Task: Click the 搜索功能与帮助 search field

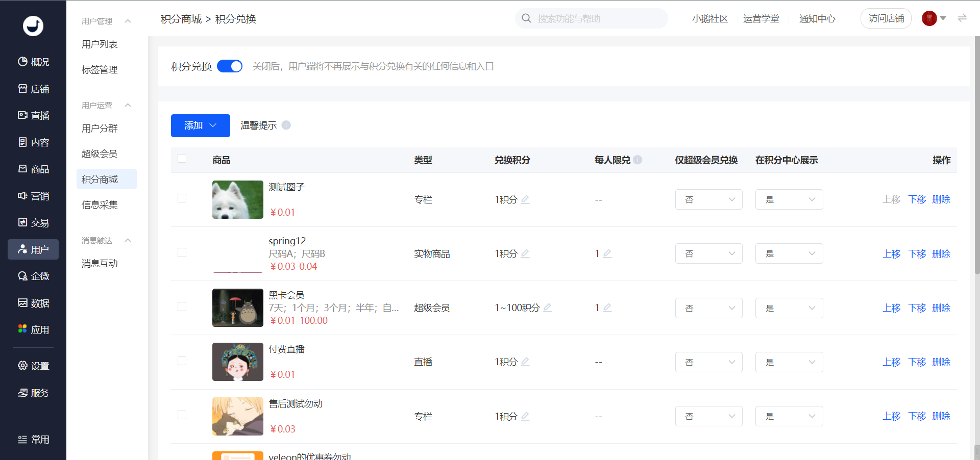Action: click(591, 18)
